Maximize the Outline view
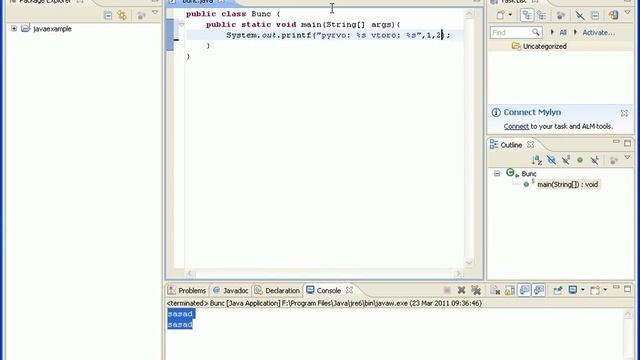The image size is (640, 360). pyautogui.click(x=627, y=143)
